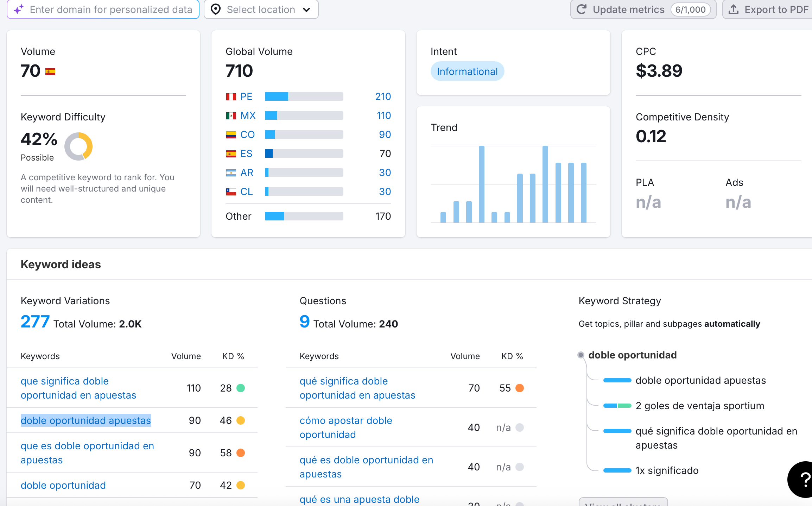Click the Peru flag icon in Global Volume
The width and height of the screenshot is (812, 506).
231,97
